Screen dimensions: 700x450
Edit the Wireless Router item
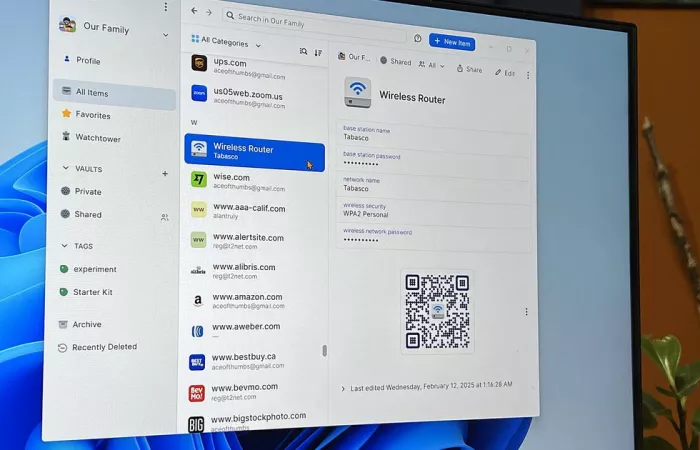tap(505, 73)
